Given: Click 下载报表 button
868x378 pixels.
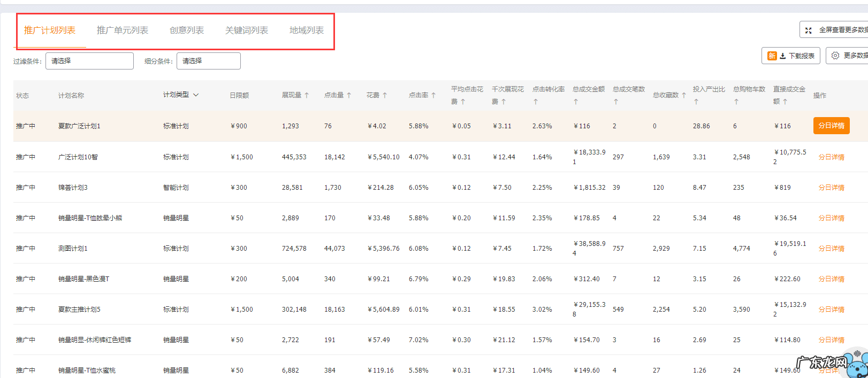Looking at the screenshot, I should pyautogui.click(x=791, y=56).
